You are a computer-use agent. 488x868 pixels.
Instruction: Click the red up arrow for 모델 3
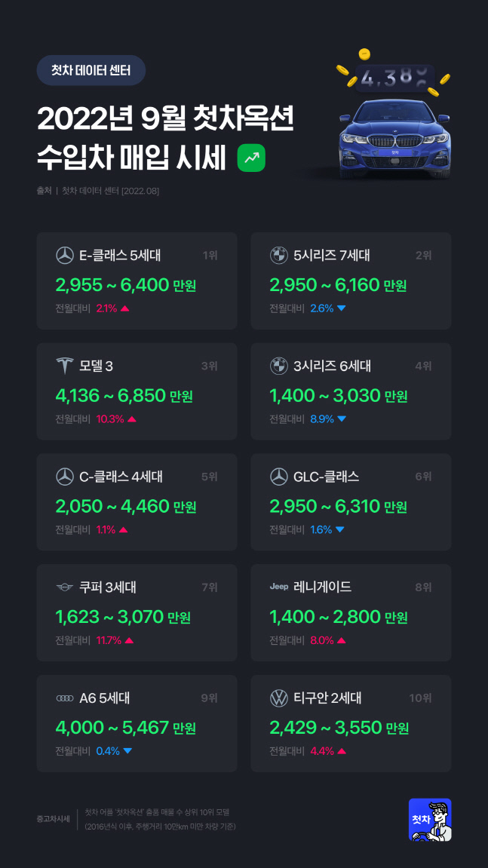pyautogui.click(x=132, y=419)
